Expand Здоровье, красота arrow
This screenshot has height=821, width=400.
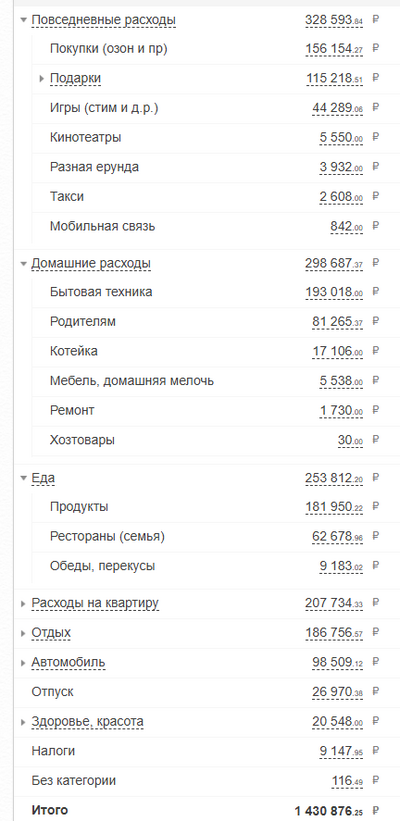(23, 723)
